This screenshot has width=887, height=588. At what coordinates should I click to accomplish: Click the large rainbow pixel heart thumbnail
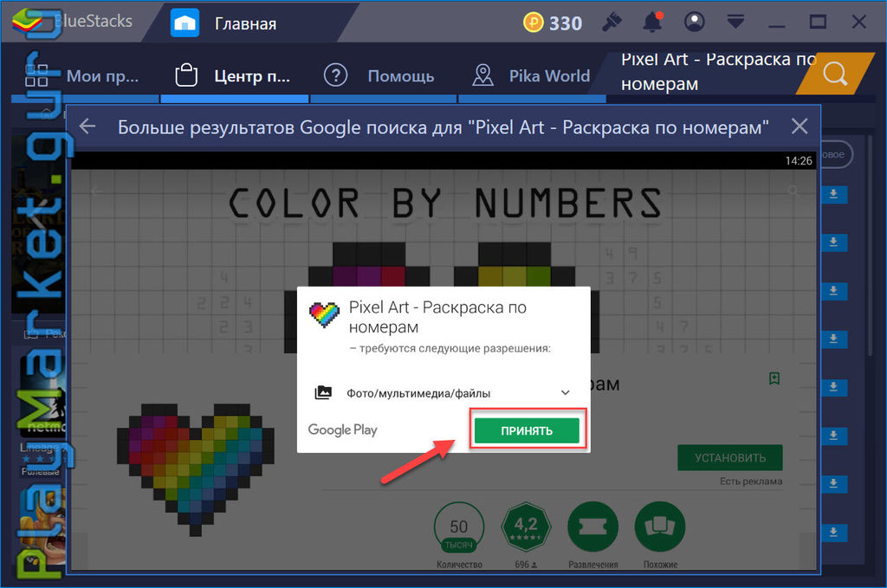[x=195, y=469]
